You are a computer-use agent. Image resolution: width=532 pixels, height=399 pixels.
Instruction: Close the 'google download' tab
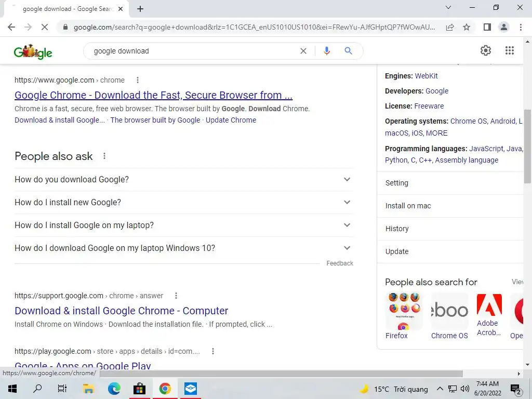tap(121, 9)
